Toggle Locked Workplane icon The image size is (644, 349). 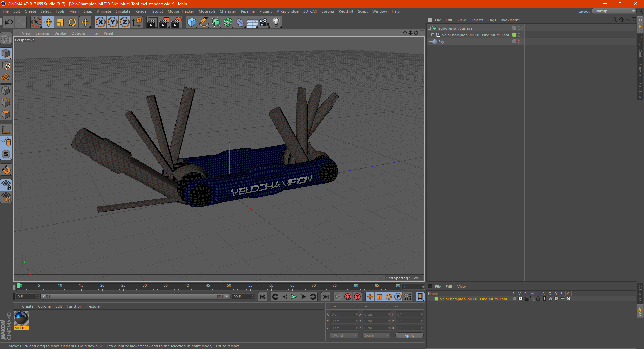coord(6,185)
